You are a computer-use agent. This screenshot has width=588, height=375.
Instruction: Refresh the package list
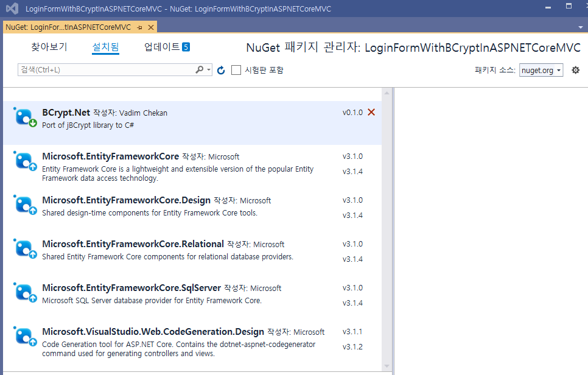click(221, 70)
